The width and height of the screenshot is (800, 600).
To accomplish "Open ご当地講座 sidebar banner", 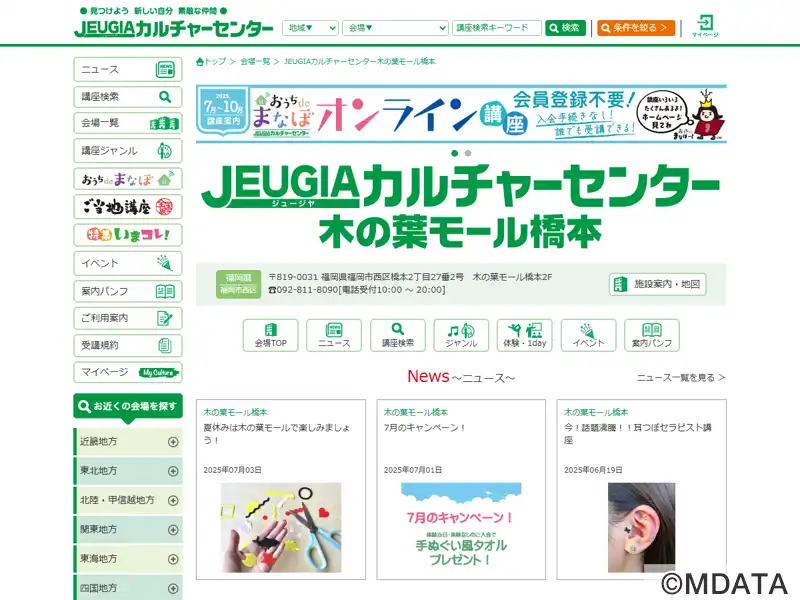I will (x=128, y=207).
